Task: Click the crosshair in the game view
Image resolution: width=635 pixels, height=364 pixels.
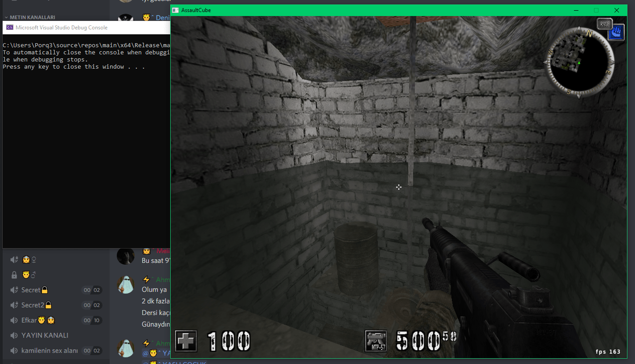Action: [x=399, y=187]
